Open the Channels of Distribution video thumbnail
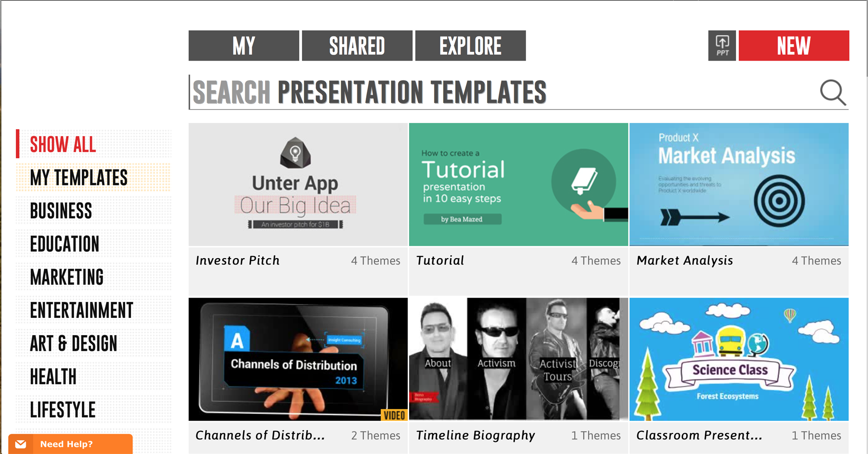This screenshot has height=454, width=868. pos(298,359)
